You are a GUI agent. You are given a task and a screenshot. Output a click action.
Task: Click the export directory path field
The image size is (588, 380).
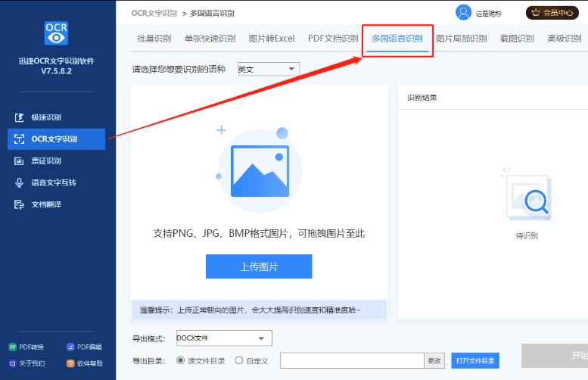click(352, 361)
